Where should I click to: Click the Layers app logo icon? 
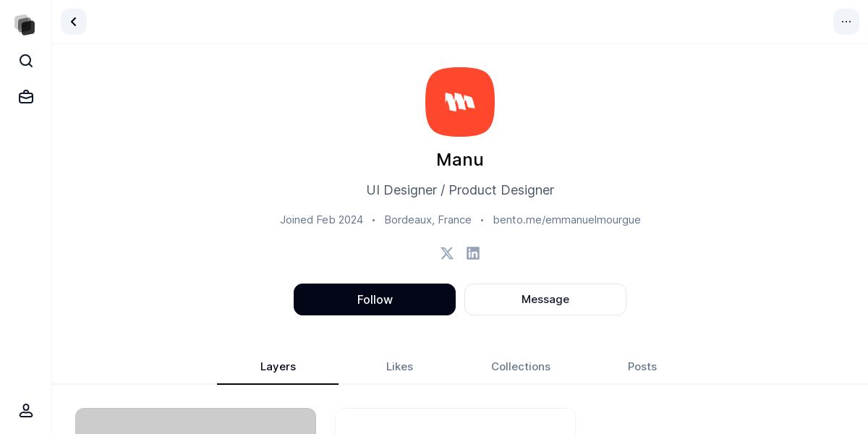(x=25, y=25)
